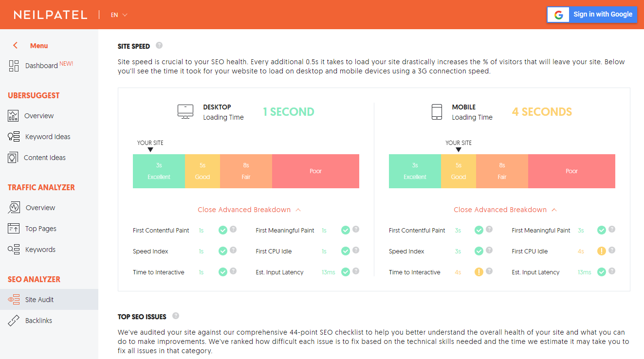Open the EN language dropdown
The image size is (644, 359).
(119, 15)
